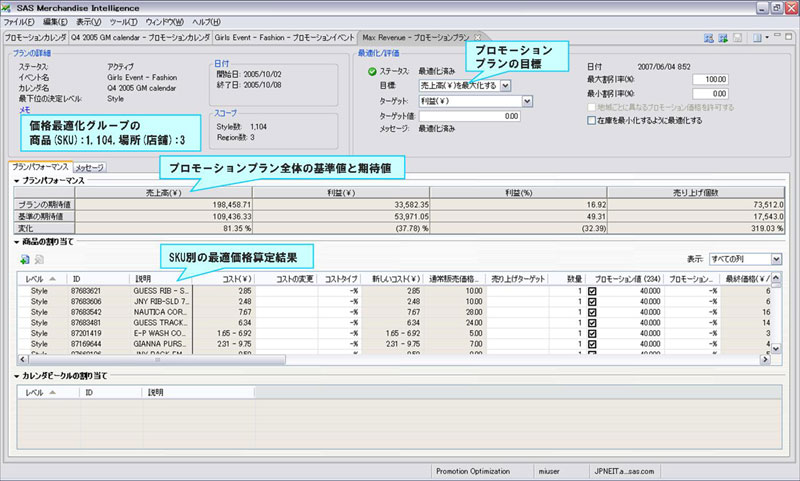The image size is (800, 481).
Task: Click the optimize-and-run icon with green arrow
Action: point(722,38)
